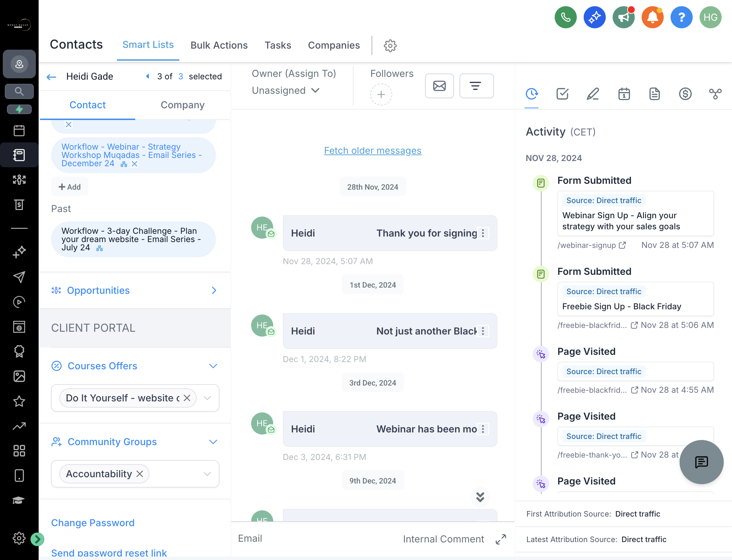Open the HG profile avatar menu
The width and height of the screenshot is (732, 560).
(x=710, y=17)
